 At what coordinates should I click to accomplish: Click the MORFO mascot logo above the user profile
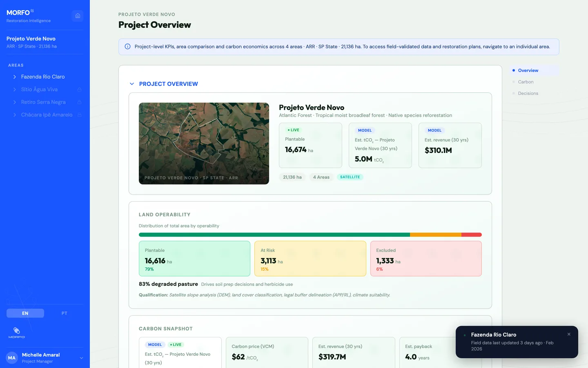tap(16, 332)
